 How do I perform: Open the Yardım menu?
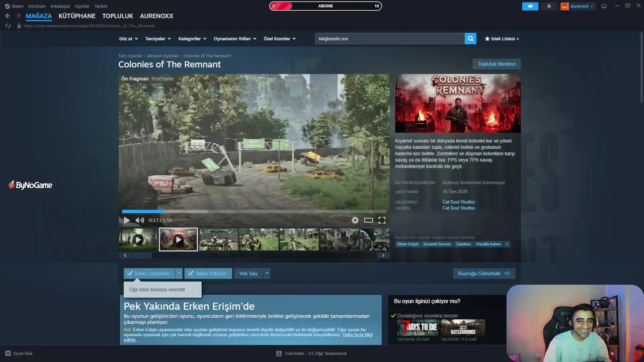click(x=101, y=6)
